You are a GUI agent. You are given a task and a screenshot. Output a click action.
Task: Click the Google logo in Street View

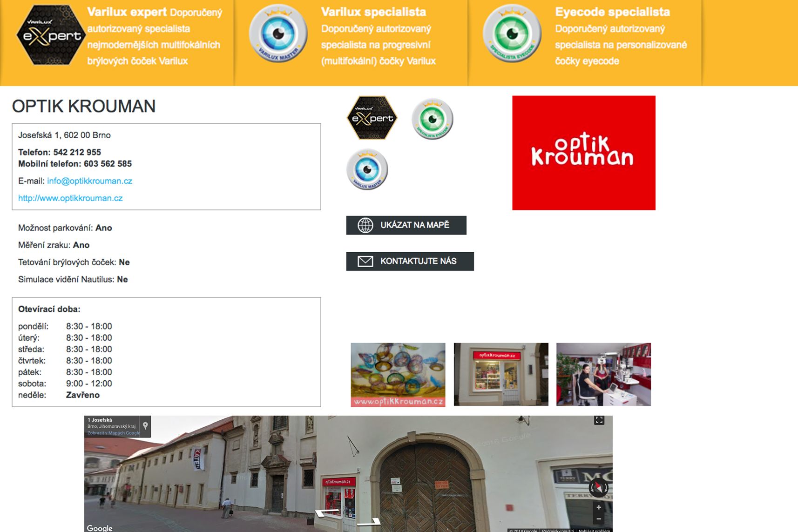point(100,528)
